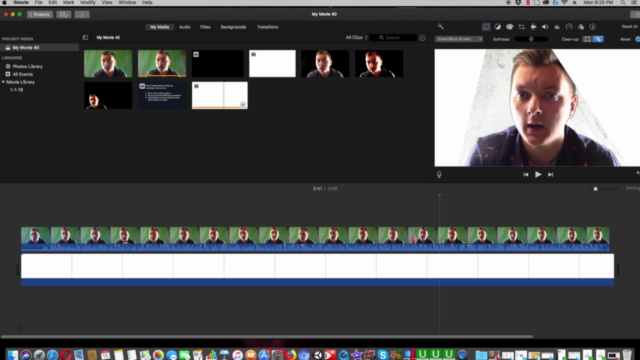Viewport: 640px width, 360px height.
Task: Select the first green screen clip thumbnail
Action: pos(108,64)
